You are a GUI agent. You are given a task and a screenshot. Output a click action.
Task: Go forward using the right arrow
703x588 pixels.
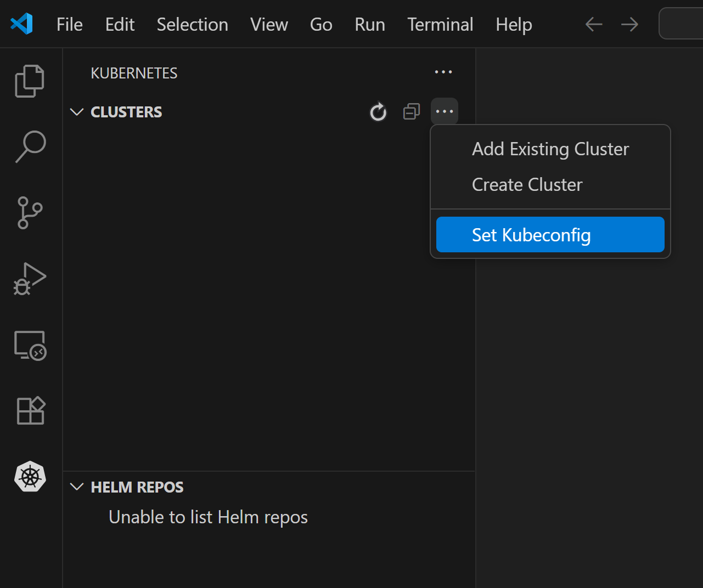click(629, 25)
